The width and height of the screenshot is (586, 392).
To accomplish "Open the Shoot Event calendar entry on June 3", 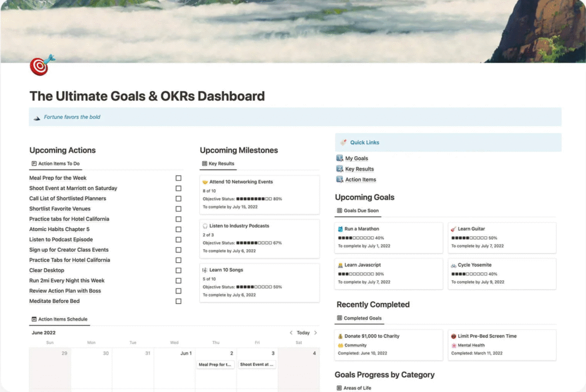I will pos(257,364).
